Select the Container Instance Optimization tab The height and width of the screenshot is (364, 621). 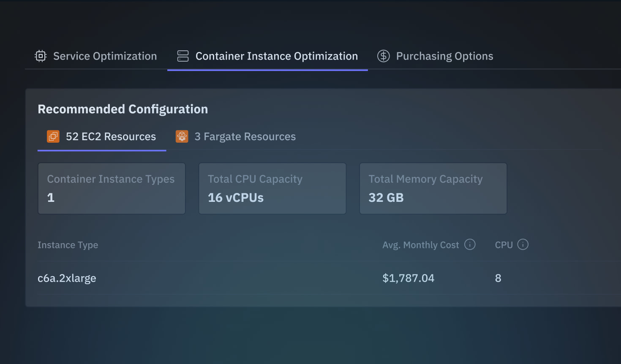point(276,56)
